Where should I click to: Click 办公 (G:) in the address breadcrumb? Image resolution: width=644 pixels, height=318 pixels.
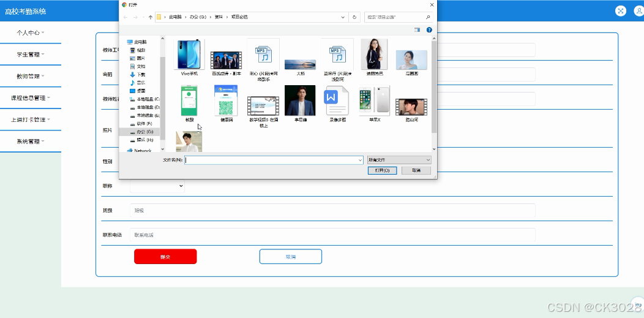(x=198, y=17)
